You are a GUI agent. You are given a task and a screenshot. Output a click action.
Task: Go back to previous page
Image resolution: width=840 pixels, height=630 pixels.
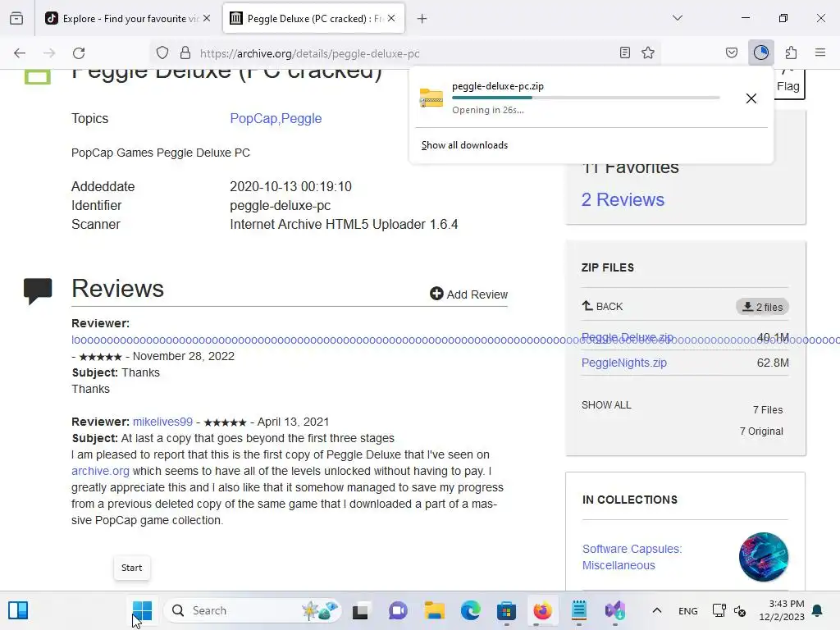pos(20,52)
